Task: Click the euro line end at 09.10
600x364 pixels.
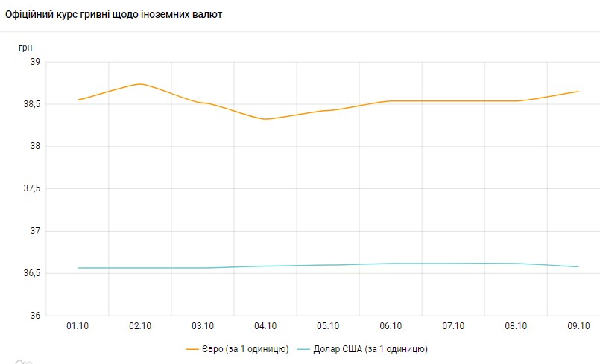Action: pos(578,92)
